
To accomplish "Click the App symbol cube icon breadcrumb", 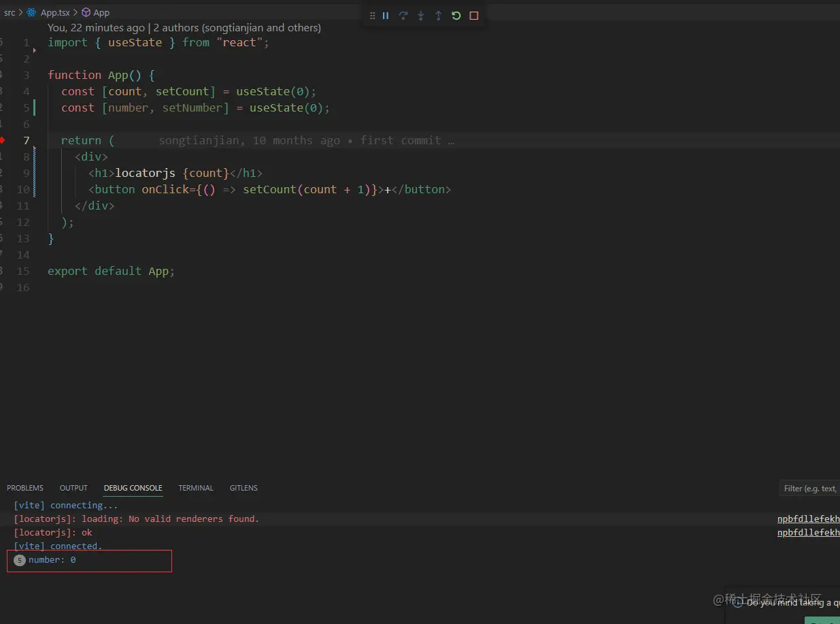I will point(86,12).
